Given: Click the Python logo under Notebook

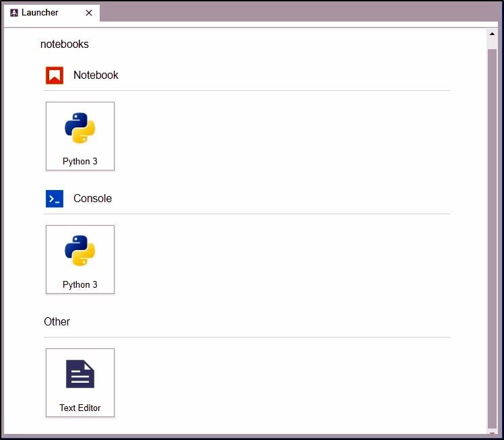Looking at the screenshot, I should pos(80,128).
